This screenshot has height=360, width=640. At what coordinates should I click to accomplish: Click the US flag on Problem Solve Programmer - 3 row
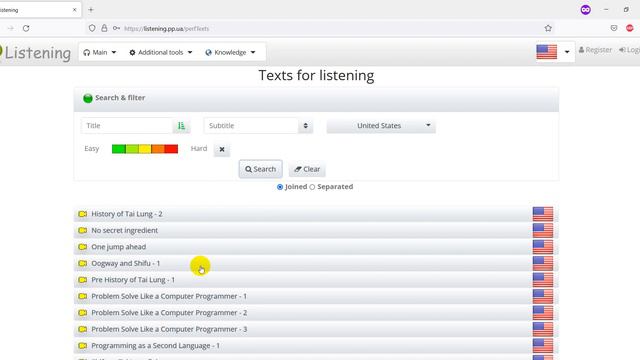[x=543, y=329]
